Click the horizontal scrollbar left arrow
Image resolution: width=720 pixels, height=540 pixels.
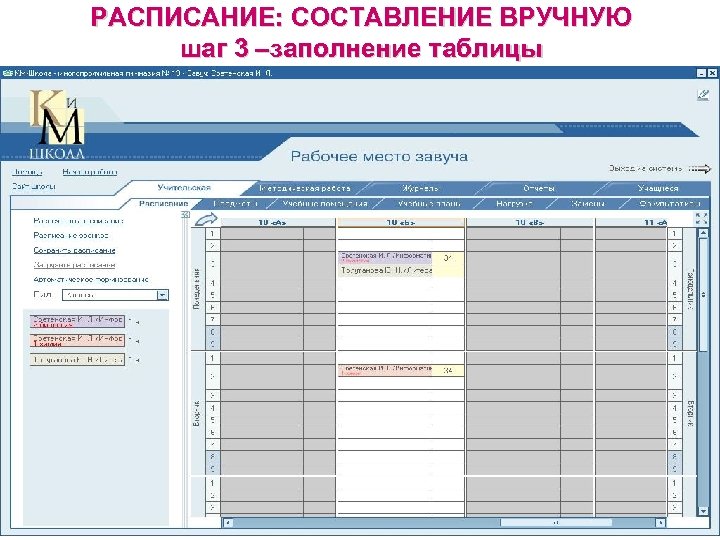click(228, 523)
